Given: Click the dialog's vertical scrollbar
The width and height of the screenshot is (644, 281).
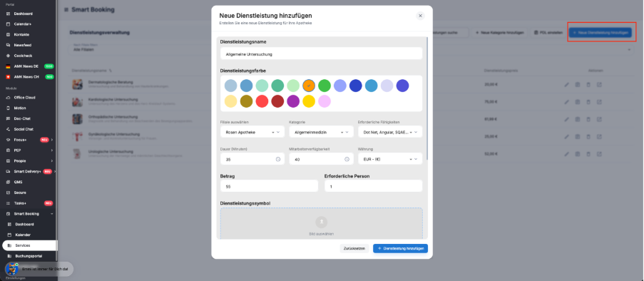Looking at the screenshot, I should (427, 98).
